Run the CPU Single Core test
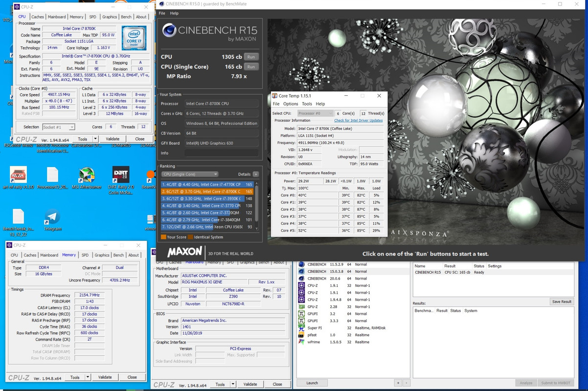Viewport: 588px width, 391px height. tap(251, 66)
